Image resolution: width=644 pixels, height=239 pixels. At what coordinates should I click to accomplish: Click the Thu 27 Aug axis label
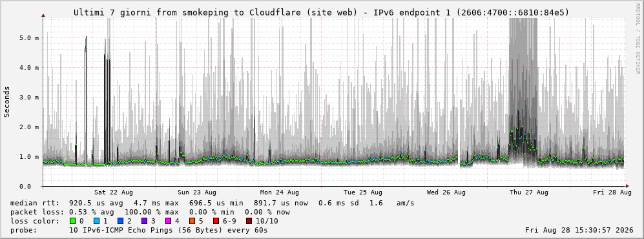coord(529,192)
